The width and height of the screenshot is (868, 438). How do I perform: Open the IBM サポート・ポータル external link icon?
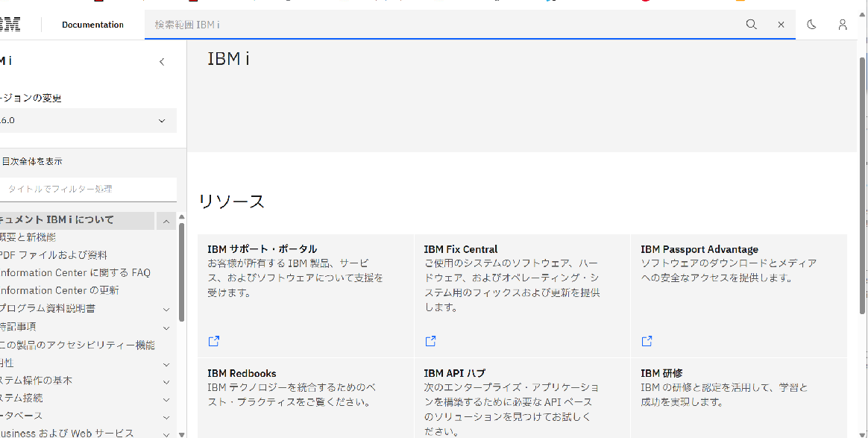coord(214,341)
